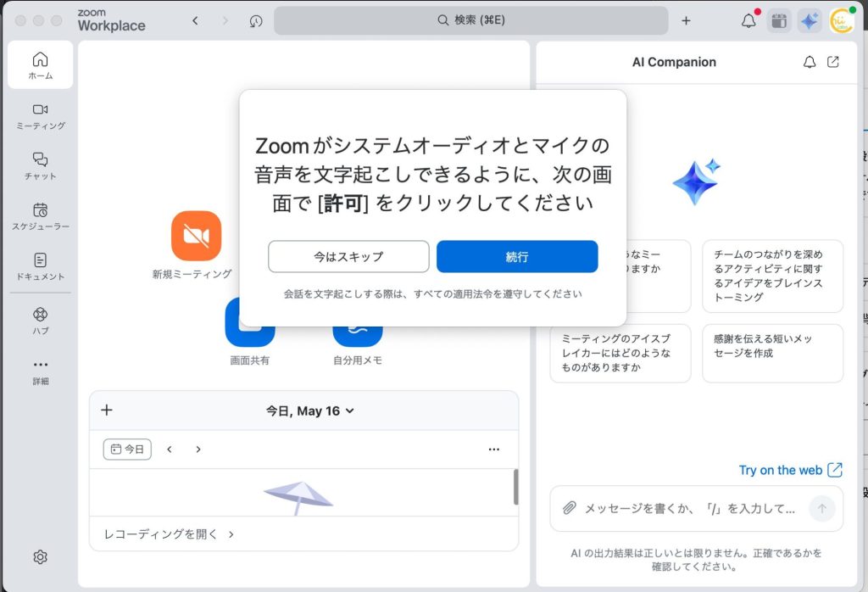Open the スケジューラー sidebar tab

pos(41,216)
